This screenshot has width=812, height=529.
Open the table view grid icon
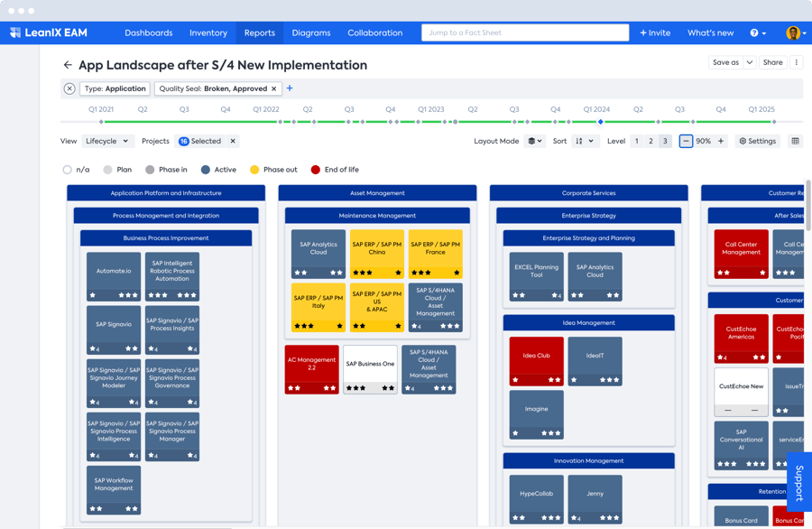click(x=795, y=141)
